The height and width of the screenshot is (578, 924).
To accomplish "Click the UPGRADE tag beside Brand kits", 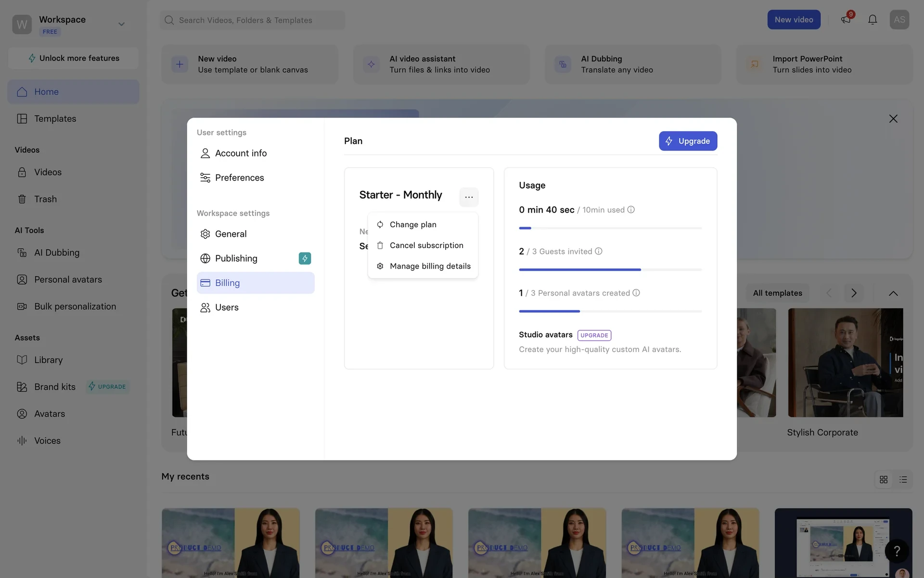I will pos(107,387).
